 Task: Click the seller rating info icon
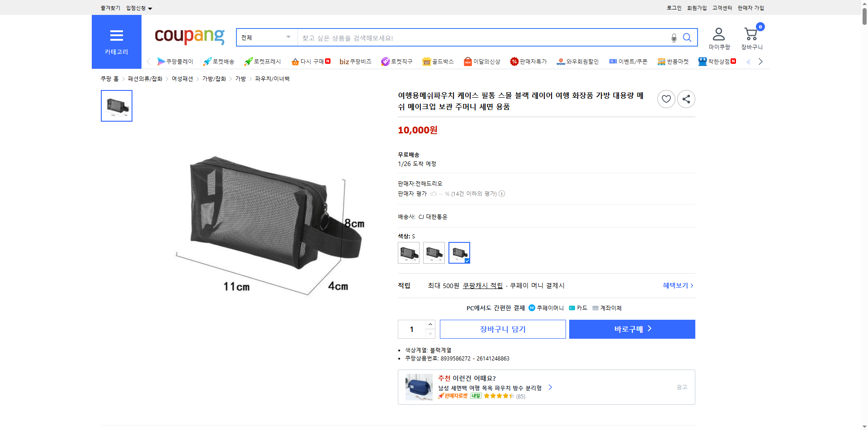pyautogui.click(x=502, y=194)
